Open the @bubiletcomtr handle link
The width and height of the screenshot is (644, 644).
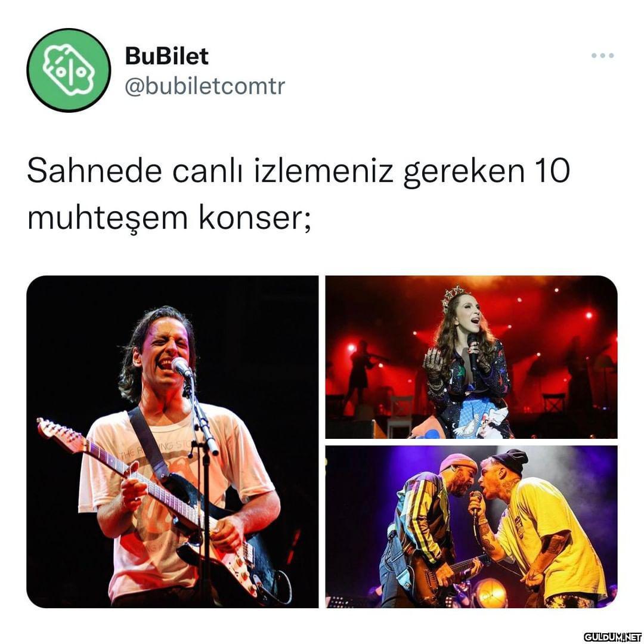[x=205, y=86]
